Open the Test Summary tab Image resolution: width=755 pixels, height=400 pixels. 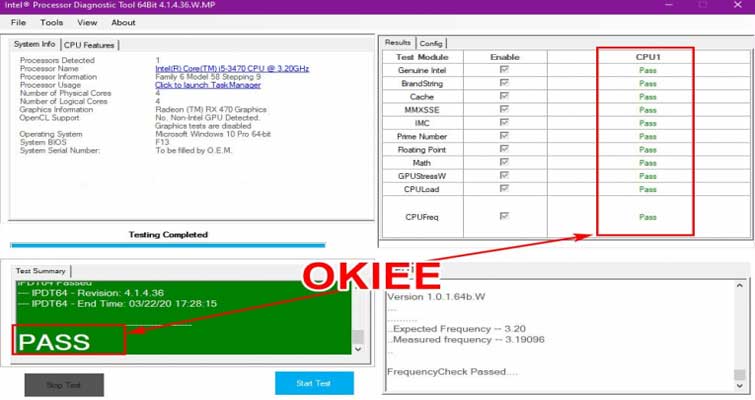click(40, 271)
